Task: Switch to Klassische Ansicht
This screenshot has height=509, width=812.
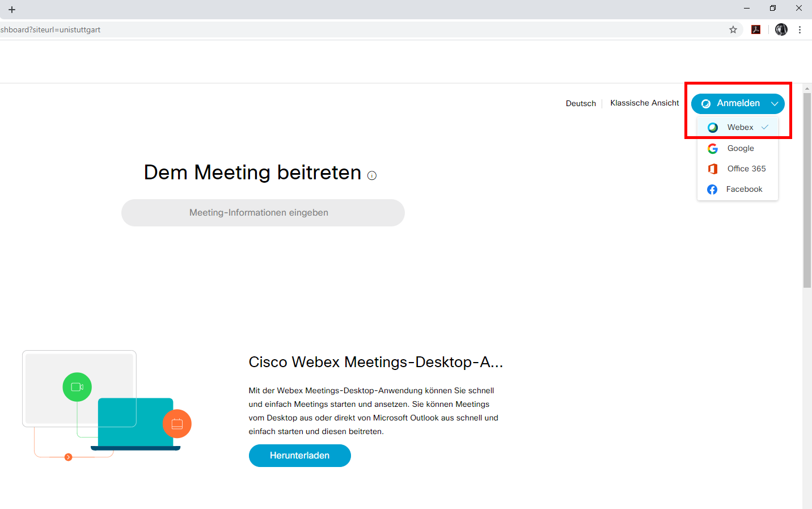Action: click(x=645, y=103)
